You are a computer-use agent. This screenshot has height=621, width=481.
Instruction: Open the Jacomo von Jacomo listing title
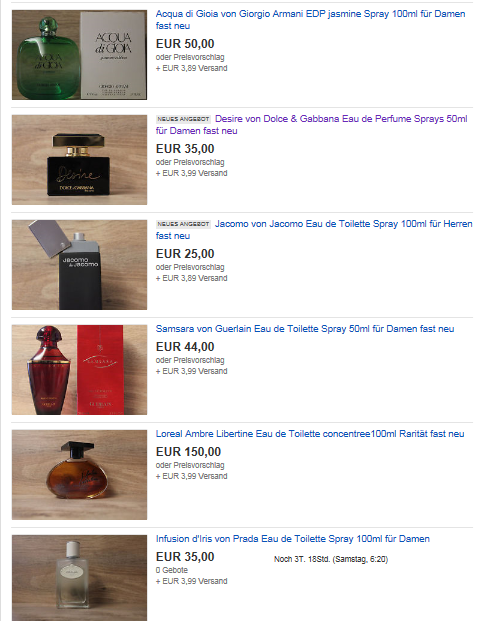tap(314, 229)
